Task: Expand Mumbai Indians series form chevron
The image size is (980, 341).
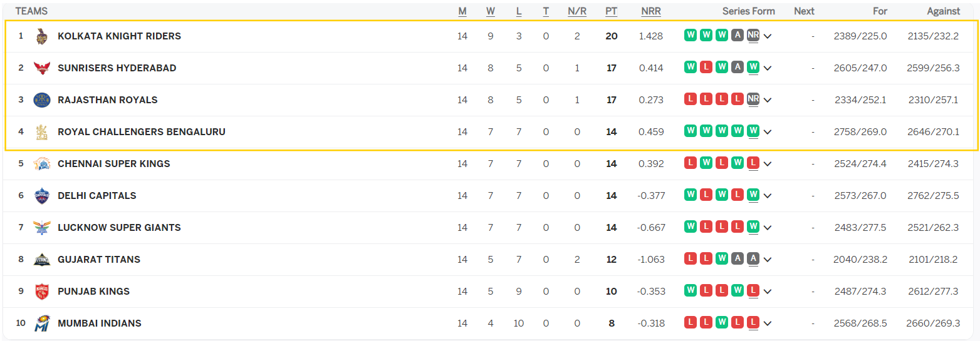Action: click(768, 323)
